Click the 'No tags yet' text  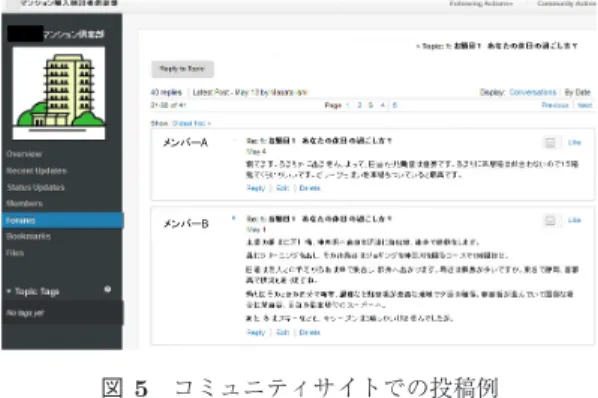(25, 313)
